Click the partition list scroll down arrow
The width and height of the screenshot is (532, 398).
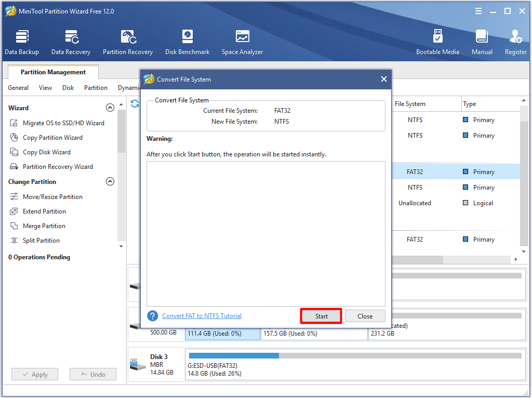coord(524,251)
